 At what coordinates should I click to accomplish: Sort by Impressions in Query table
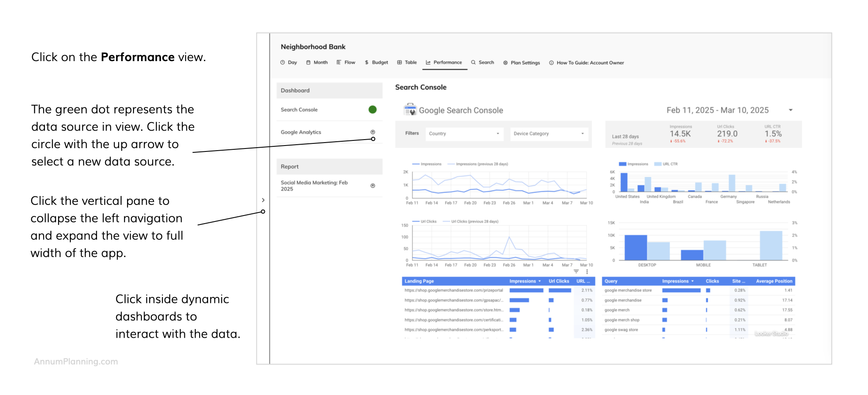(x=678, y=281)
